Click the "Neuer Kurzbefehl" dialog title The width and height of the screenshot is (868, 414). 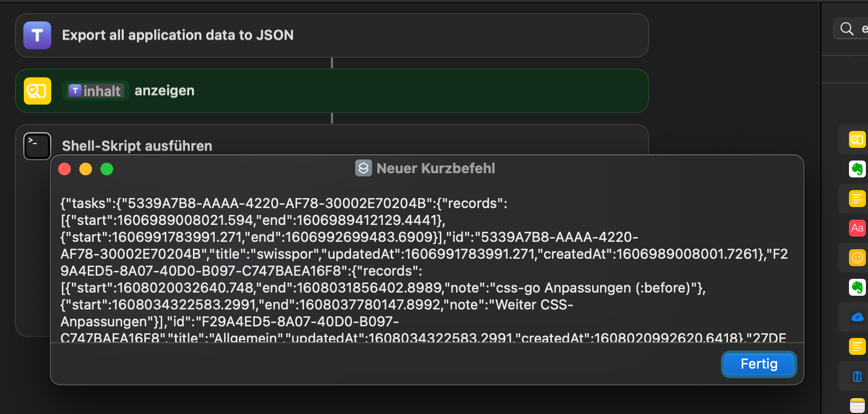pos(436,168)
